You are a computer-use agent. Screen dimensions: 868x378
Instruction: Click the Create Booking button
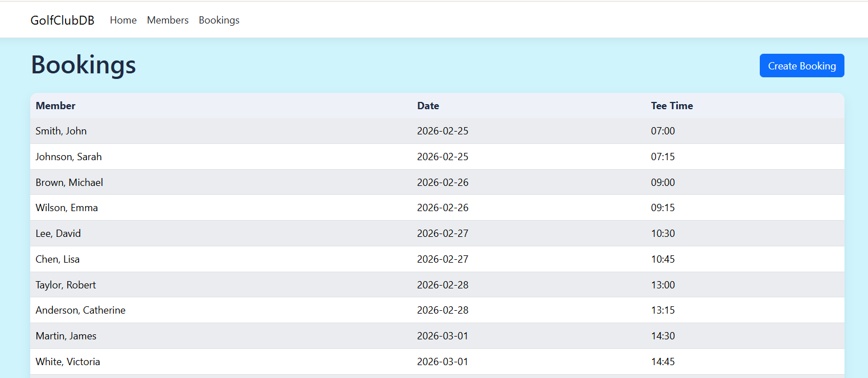(x=802, y=66)
